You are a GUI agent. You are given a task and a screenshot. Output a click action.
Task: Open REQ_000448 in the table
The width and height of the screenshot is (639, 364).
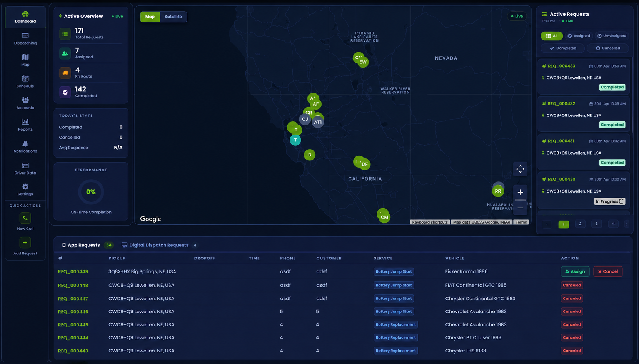coord(73,285)
